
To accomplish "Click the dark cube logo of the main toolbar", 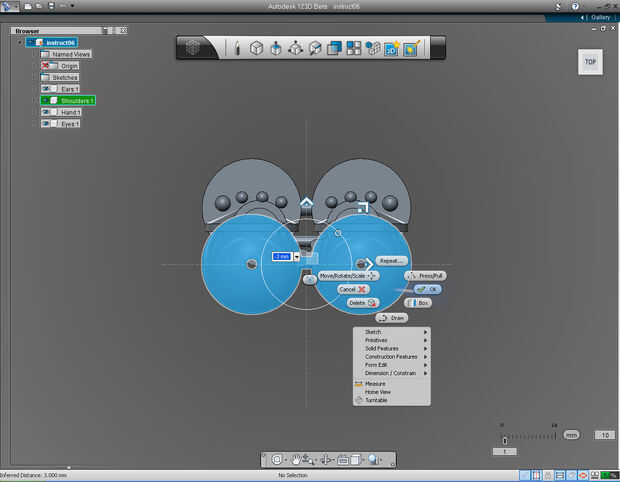I will coord(193,48).
